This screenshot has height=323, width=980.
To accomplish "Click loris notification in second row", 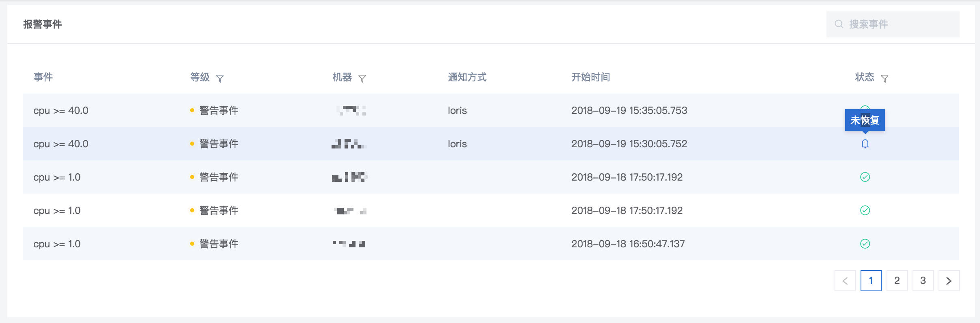I will 457,144.
